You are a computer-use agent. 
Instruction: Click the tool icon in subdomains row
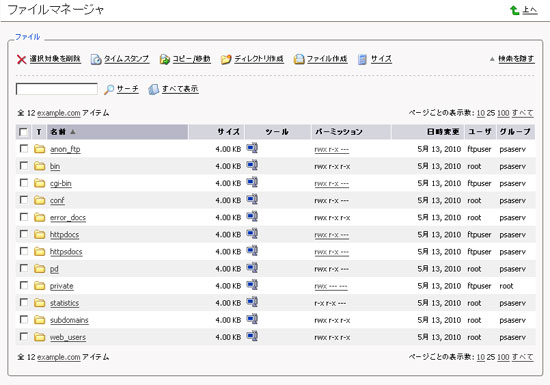pos(252,319)
